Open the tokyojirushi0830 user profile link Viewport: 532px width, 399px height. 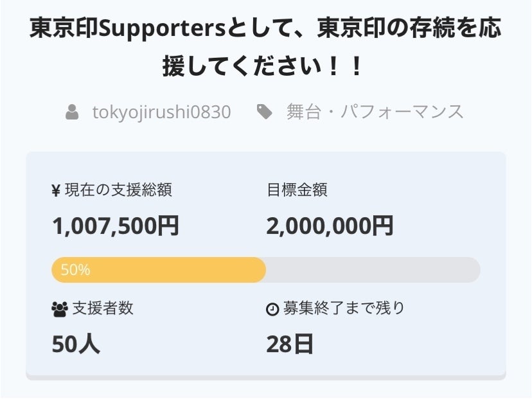point(161,112)
